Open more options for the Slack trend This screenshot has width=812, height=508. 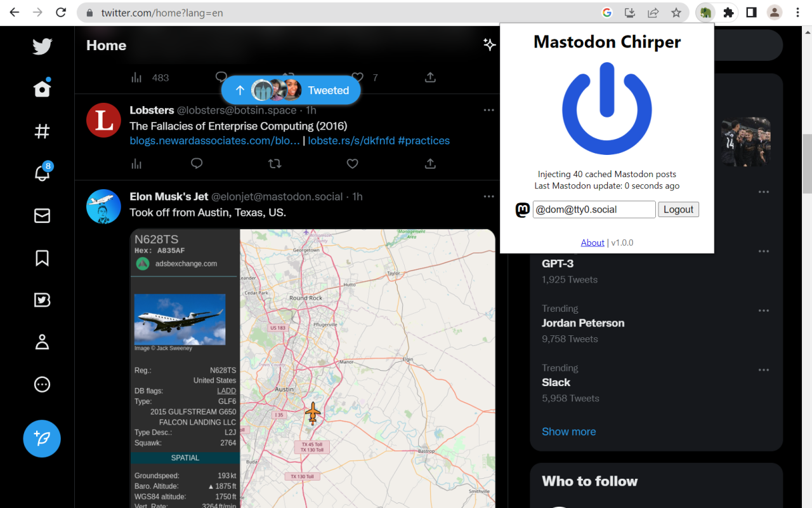(x=764, y=370)
